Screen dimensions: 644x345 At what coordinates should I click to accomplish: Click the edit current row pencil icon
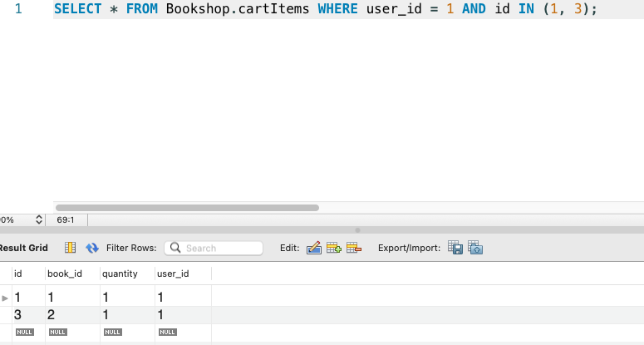point(314,248)
